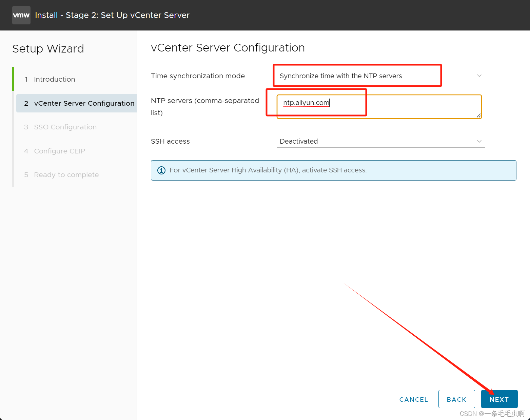
Task: Click the NTP servers text field
Action: (379, 107)
